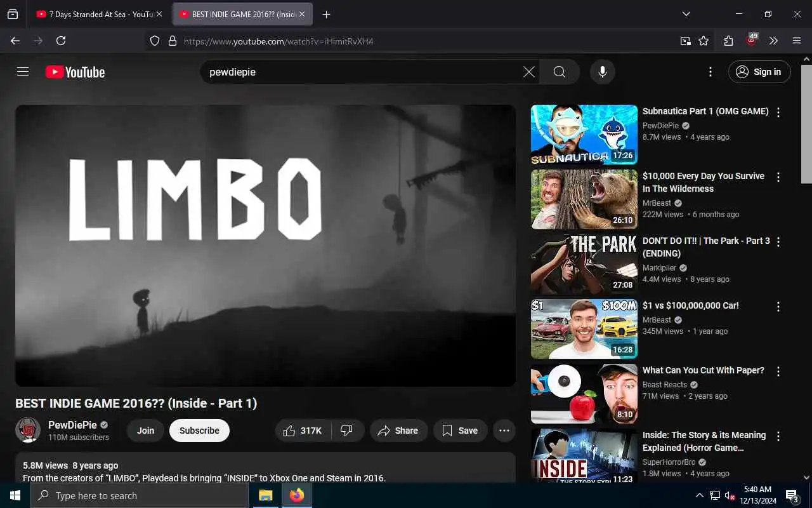This screenshot has height=508, width=812.
Task: Click the Sign in button
Action: (x=759, y=72)
